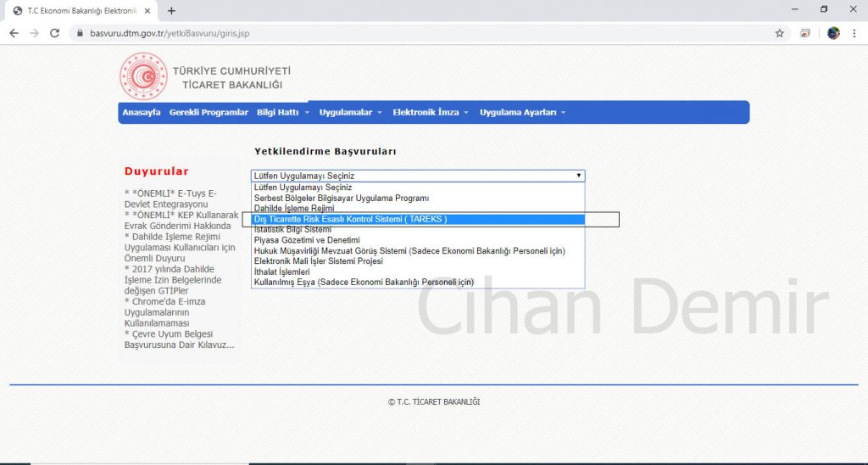Open a new tab with the plus icon
The width and height of the screenshot is (868, 465).
[171, 11]
